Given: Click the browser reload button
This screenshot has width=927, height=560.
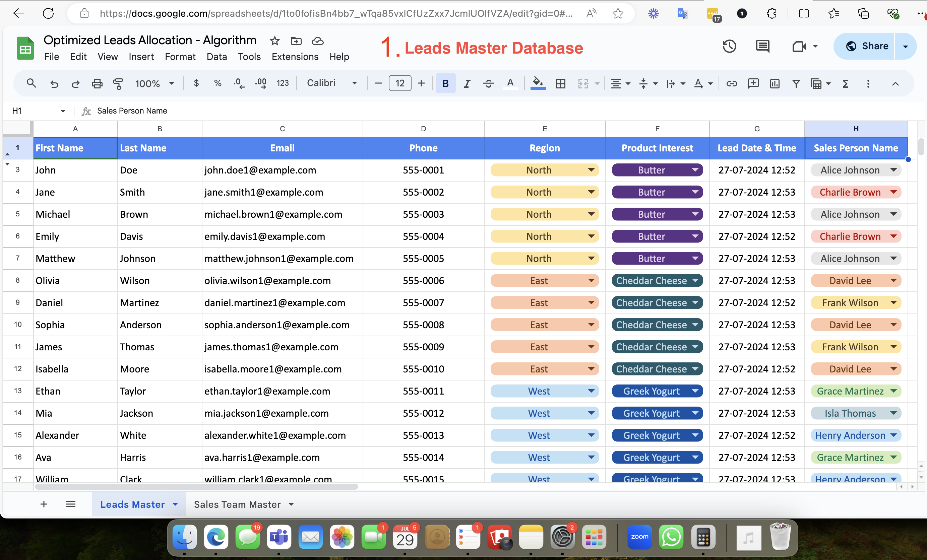Looking at the screenshot, I should 48,13.
